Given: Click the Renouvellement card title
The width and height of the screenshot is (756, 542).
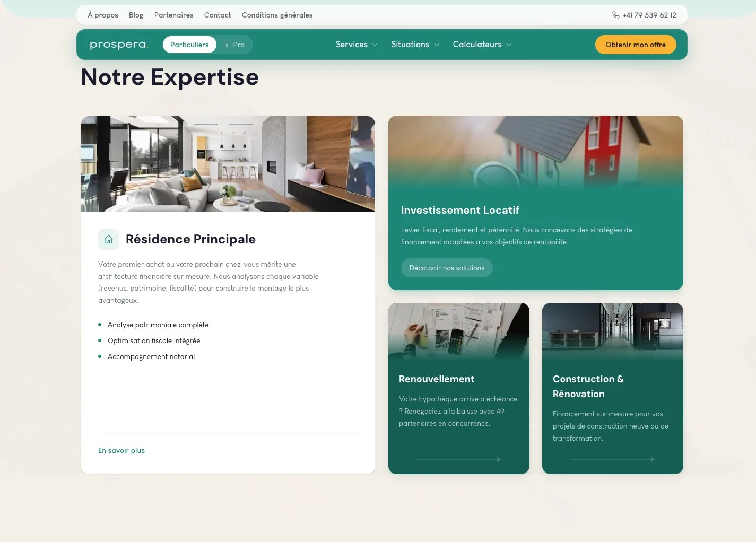Looking at the screenshot, I should point(437,379).
